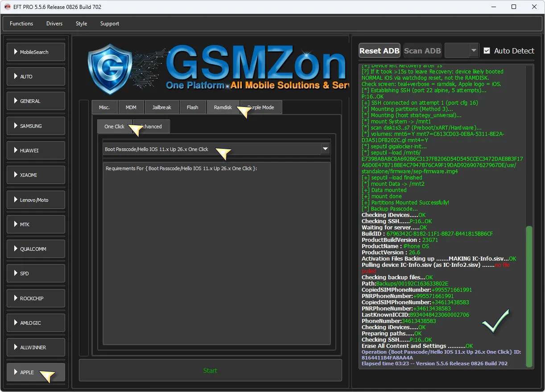
Task: Click the Scan ADB button
Action: [x=422, y=51]
